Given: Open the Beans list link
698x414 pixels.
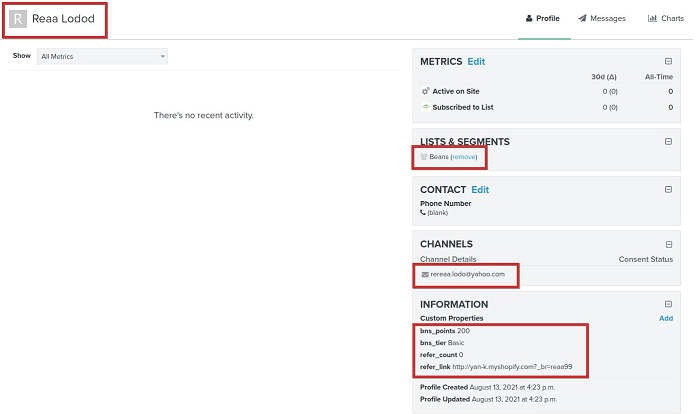Looking at the screenshot, I should (x=438, y=157).
